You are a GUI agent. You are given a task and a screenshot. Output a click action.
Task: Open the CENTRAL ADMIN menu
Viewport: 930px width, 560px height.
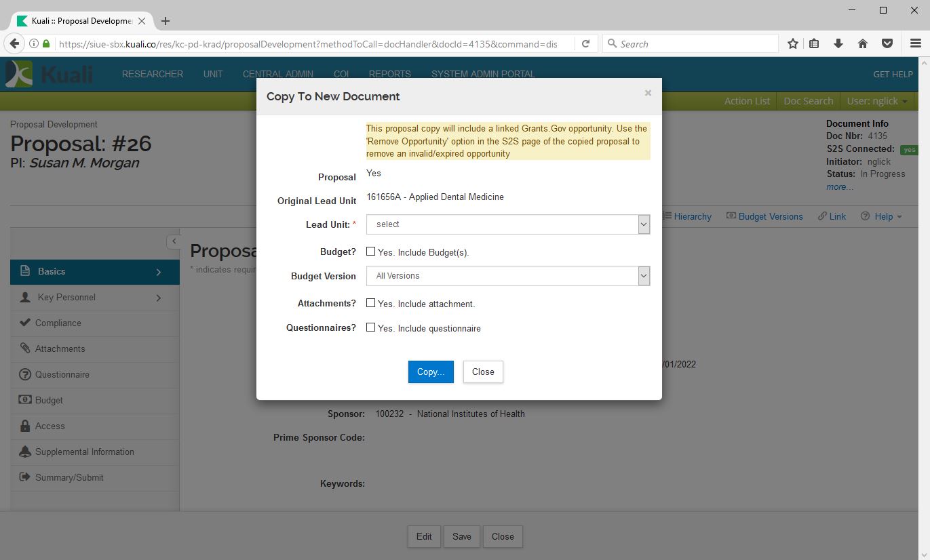277,74
